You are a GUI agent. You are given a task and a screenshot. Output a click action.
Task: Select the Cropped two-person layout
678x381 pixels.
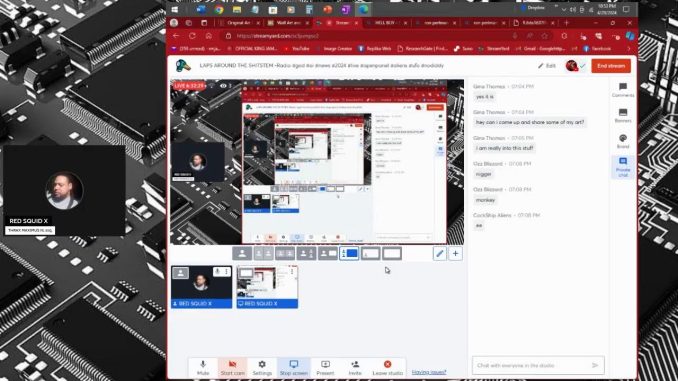(263, 253)
